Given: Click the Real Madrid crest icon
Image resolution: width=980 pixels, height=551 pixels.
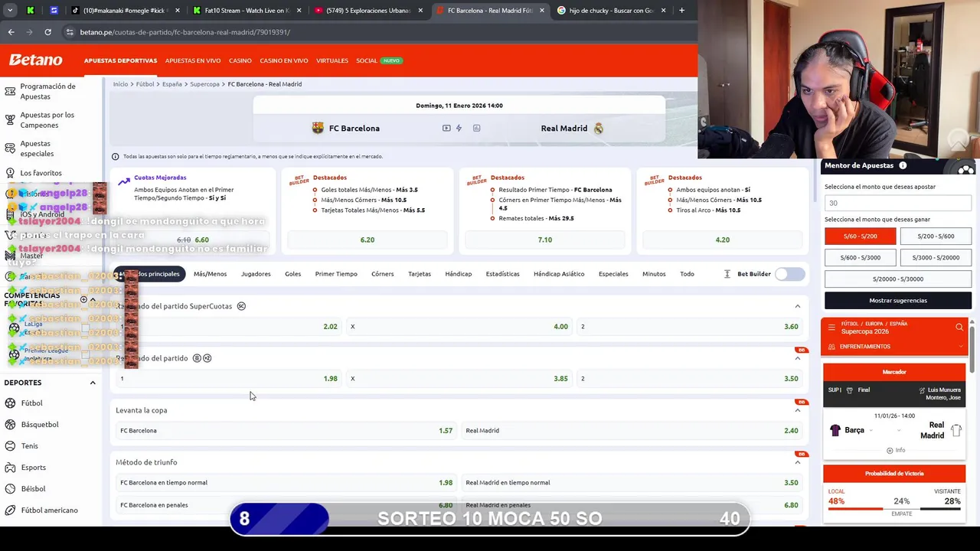Looking at the screenshot, I should [x=599, y=128].
